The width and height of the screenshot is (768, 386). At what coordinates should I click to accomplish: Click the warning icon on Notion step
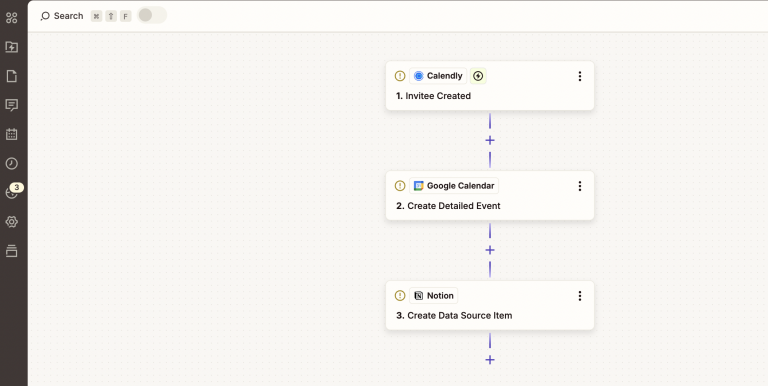pos(400,295)
